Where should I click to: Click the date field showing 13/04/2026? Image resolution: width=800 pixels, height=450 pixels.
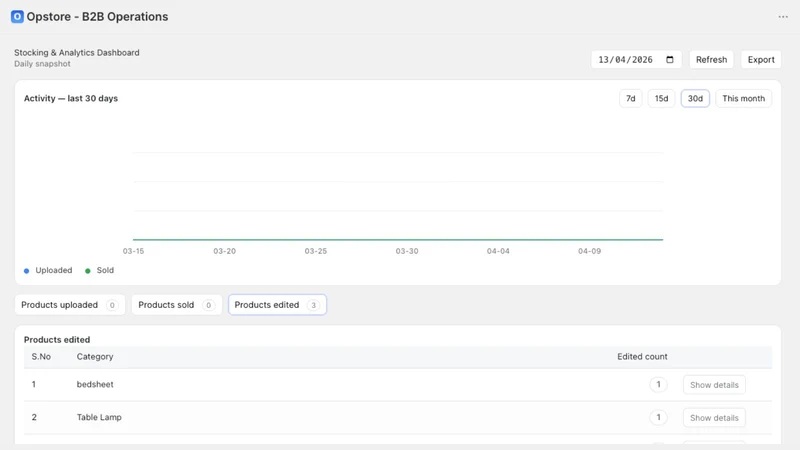point(636,60)
